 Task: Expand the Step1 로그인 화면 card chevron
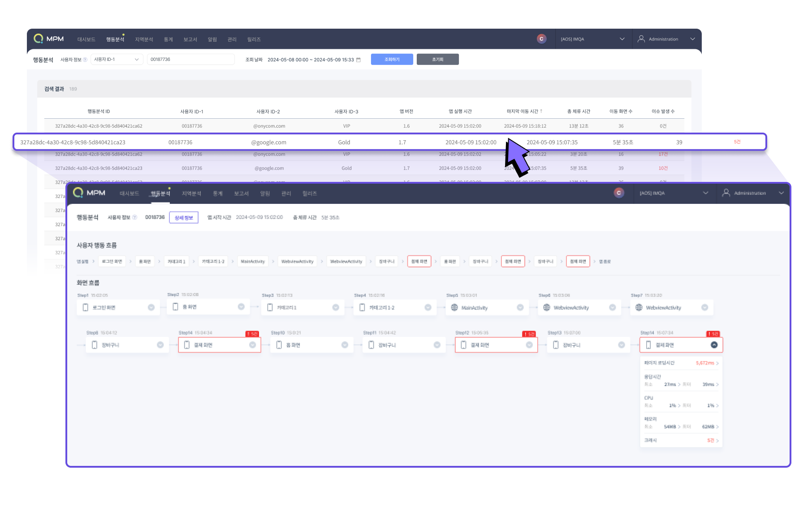151,307
